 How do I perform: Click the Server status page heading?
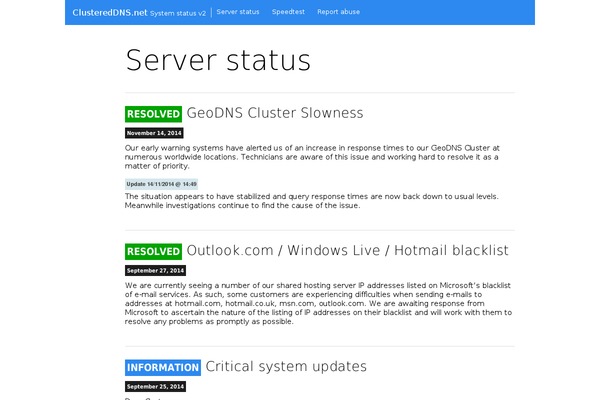point(218,60)
